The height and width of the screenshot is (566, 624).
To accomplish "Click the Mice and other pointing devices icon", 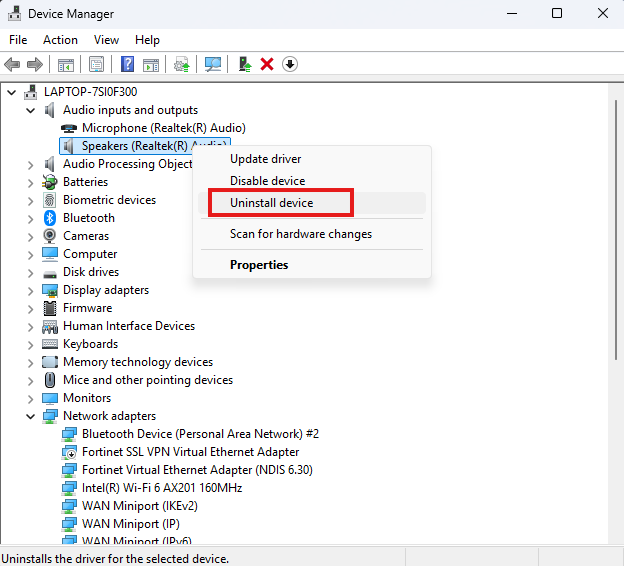I will [50, 380].
